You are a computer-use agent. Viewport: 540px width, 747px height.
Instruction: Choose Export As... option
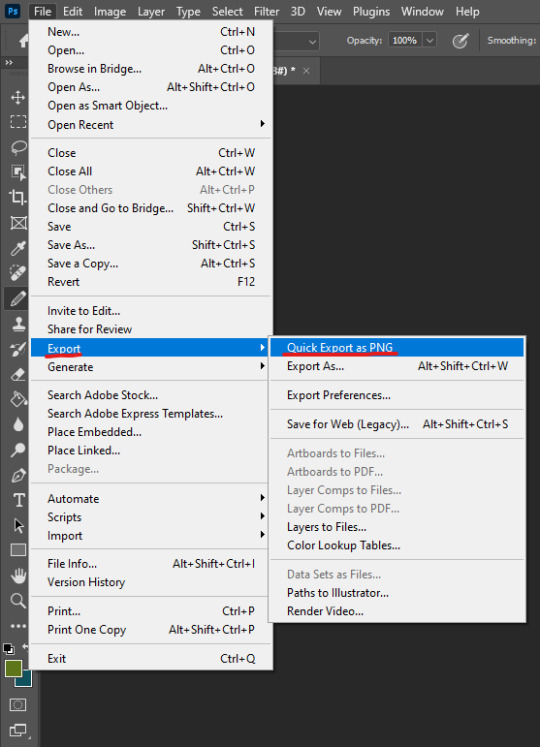[397, 366]
